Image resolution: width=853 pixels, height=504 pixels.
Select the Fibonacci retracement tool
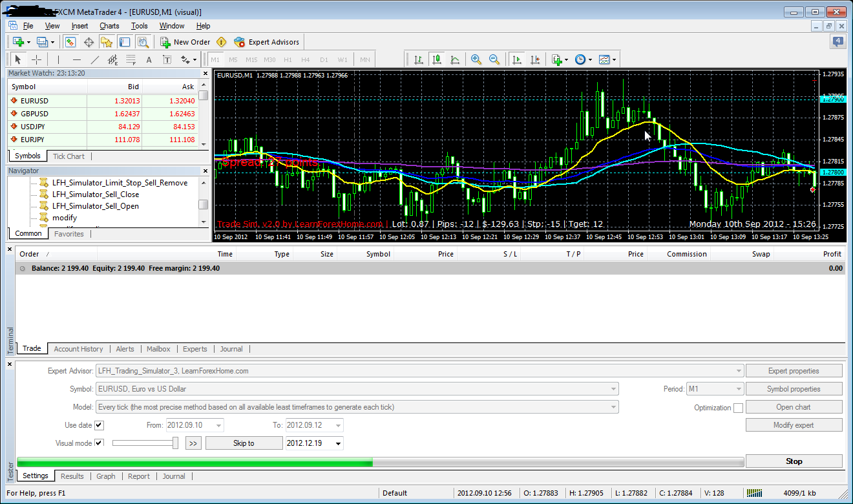point(131,59)
